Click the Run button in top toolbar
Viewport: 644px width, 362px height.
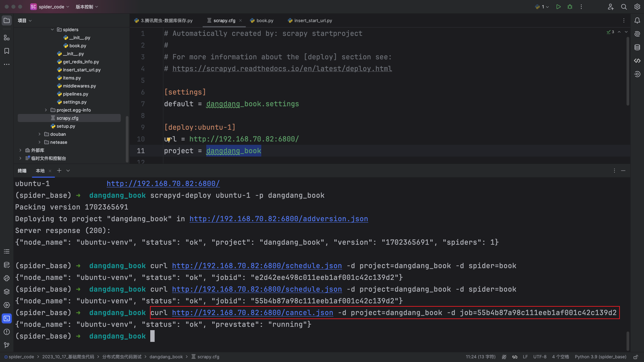click(x=558, y=7)
